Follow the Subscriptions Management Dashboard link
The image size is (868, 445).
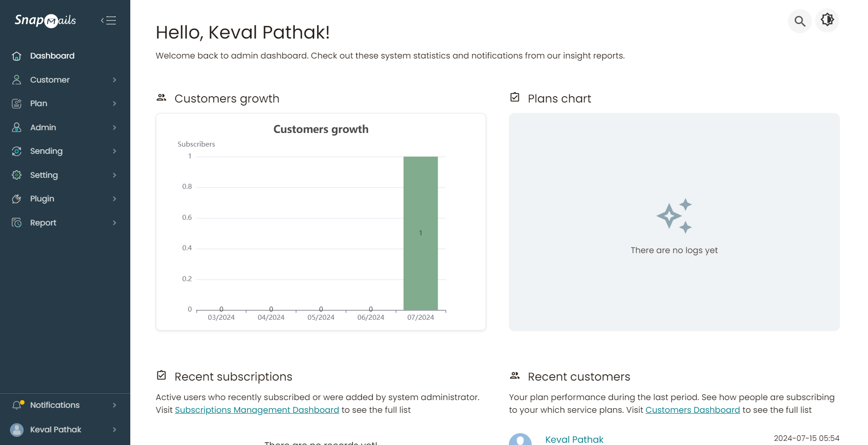click(257, 410)
